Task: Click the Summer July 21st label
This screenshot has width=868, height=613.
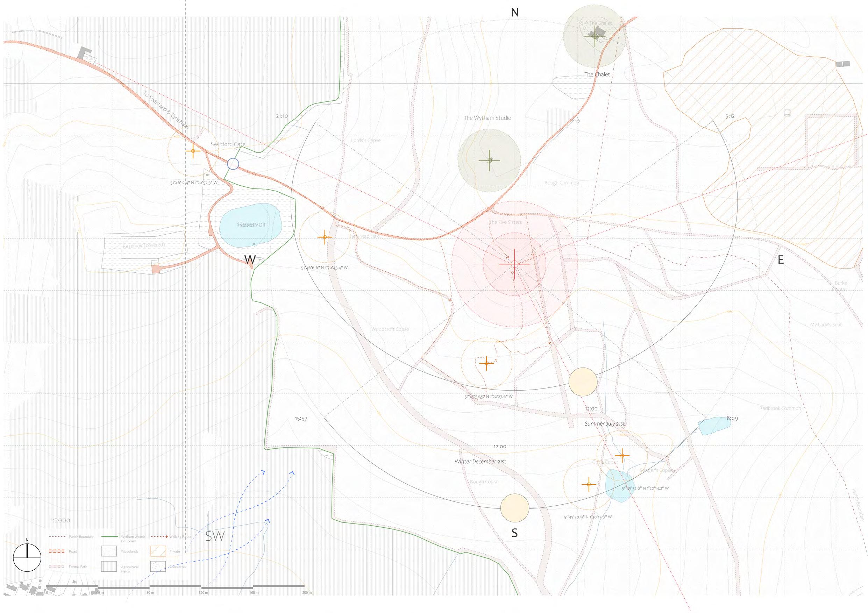Action: [x=605, y=424]
